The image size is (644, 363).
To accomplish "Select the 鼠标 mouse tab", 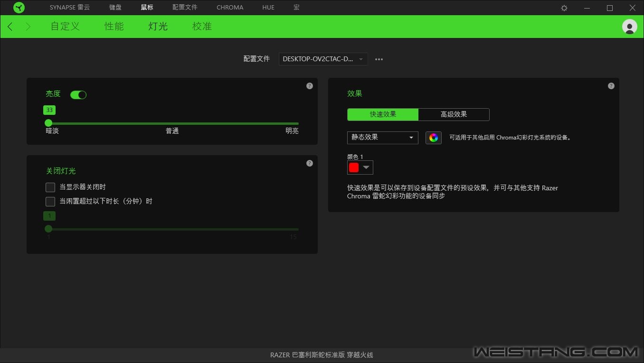I will (x=147, y=8).
